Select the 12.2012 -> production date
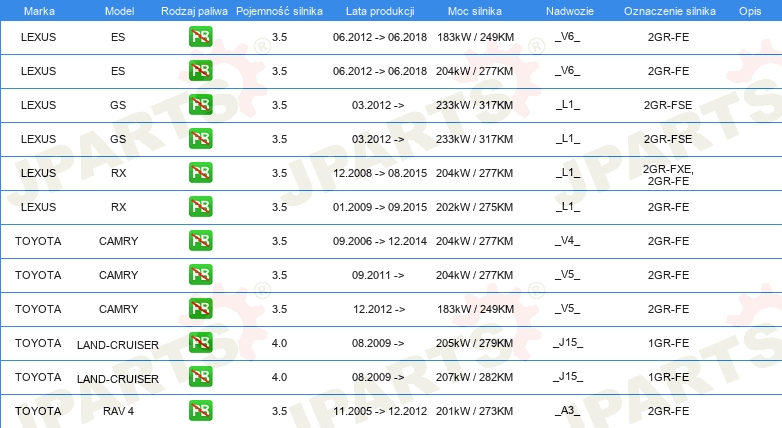This screenshot has height=428, width=782. (x=379, y=309)
